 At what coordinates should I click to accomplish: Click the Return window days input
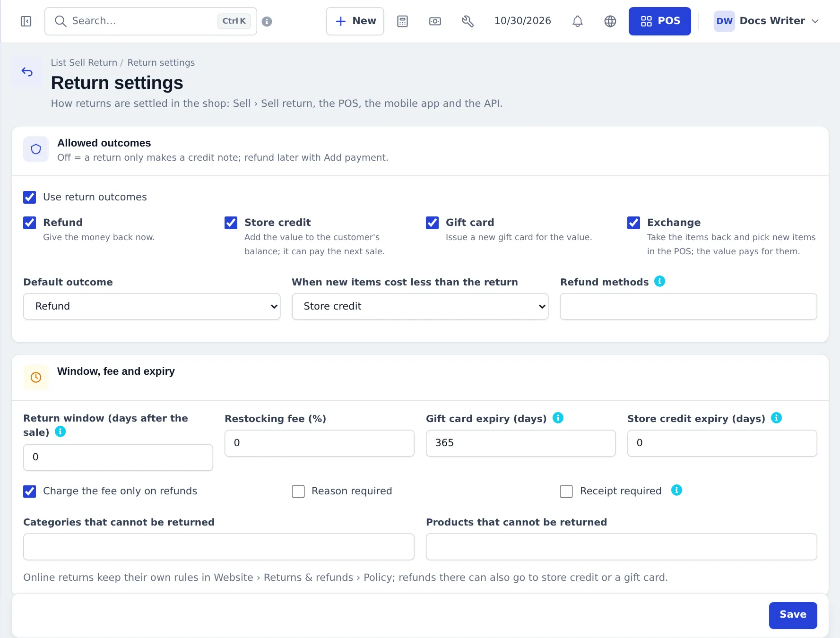[118, 457]
